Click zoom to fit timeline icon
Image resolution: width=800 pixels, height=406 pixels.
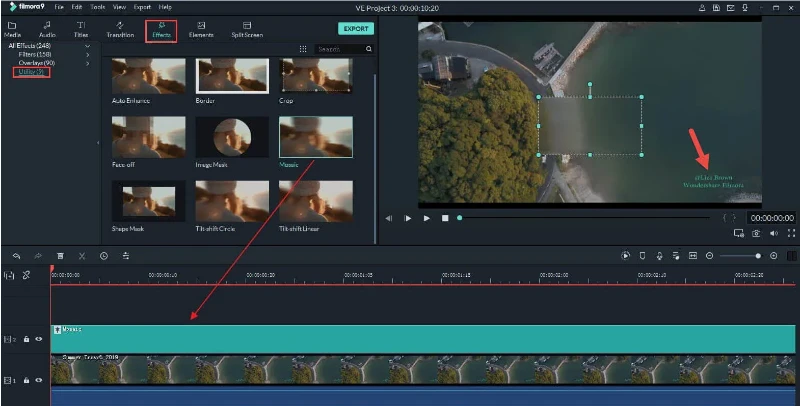point(693,256)
